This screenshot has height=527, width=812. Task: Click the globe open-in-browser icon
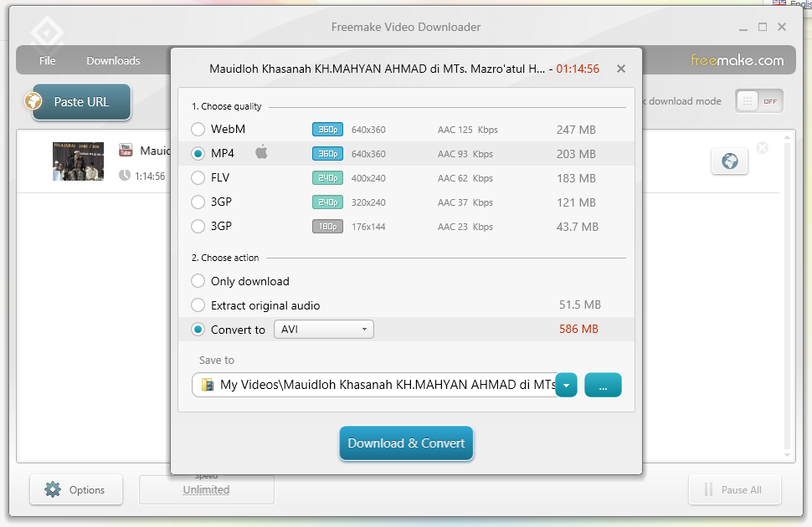point(730,161)
